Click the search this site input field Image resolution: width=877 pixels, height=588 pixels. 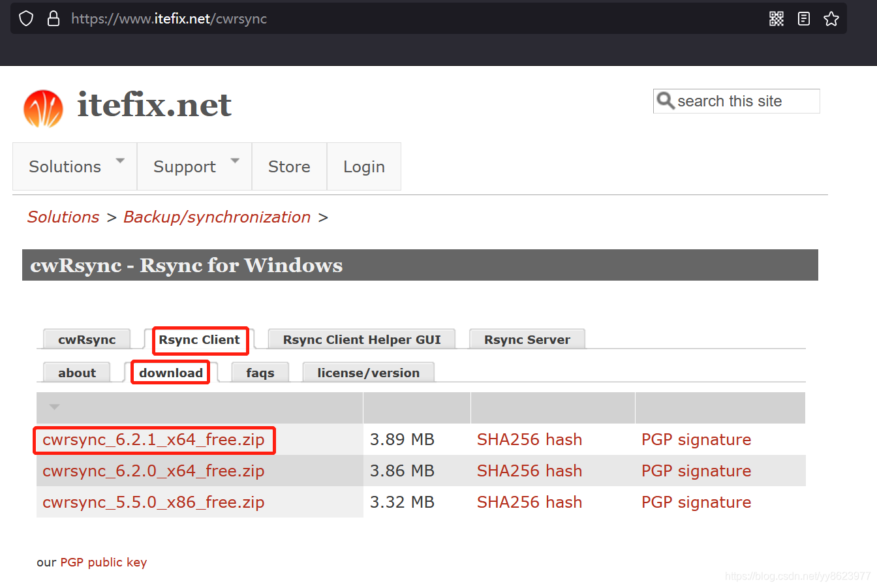tap(736, 101)
